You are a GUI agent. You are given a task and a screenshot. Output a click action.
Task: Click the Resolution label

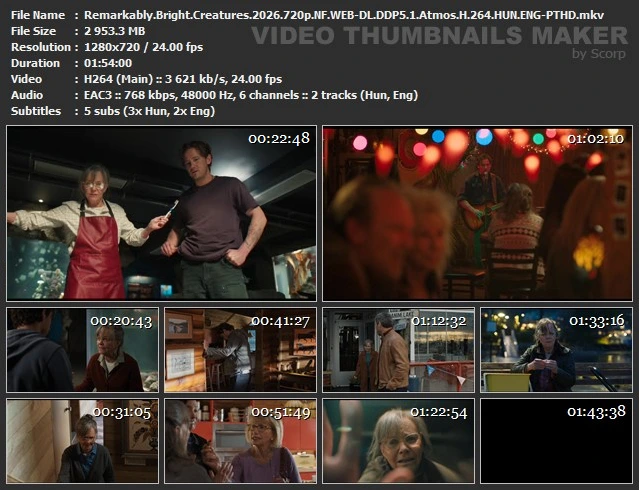tap(41, 47)
